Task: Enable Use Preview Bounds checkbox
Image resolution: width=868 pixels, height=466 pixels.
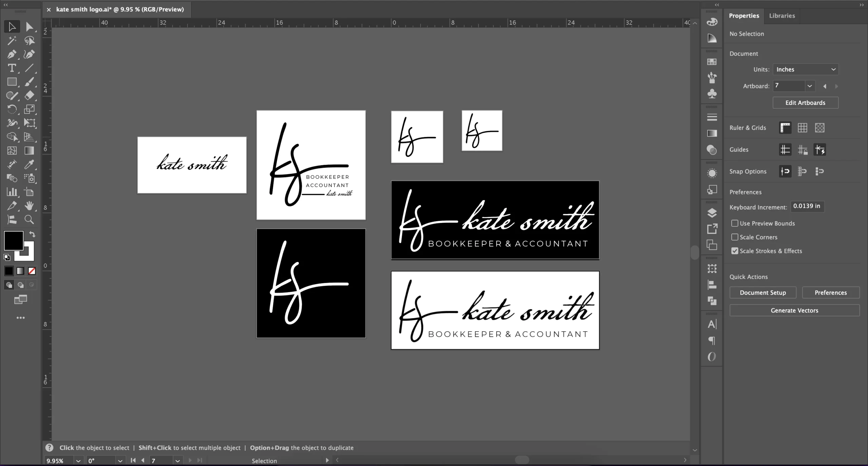Action: point(735,223)
